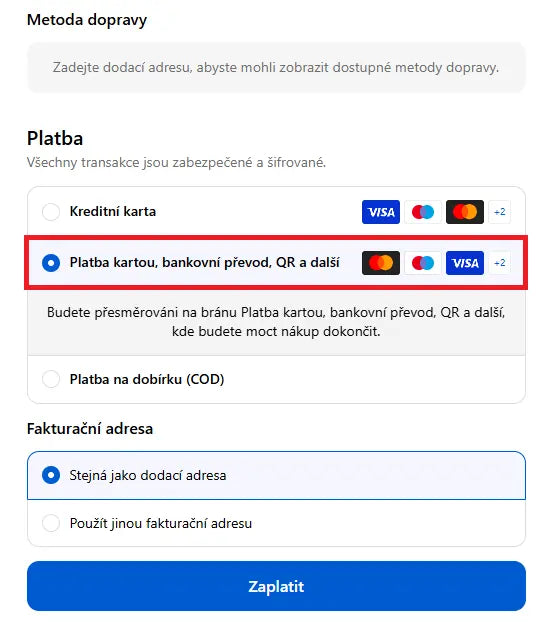
Task: Select Platba kartou, bankovní převod radio button
Action: click(x=51, y=263)
